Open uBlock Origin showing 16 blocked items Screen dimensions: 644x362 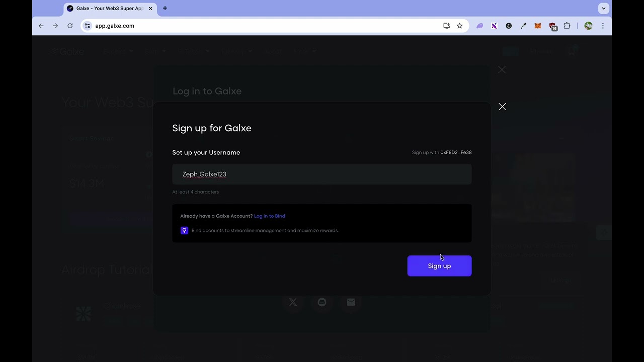pyautogui.click(x=551, y=26)
